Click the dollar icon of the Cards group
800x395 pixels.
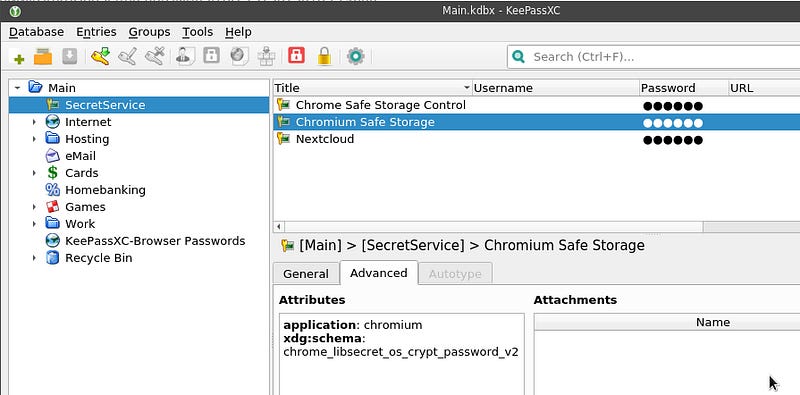[x=53, y=173]
